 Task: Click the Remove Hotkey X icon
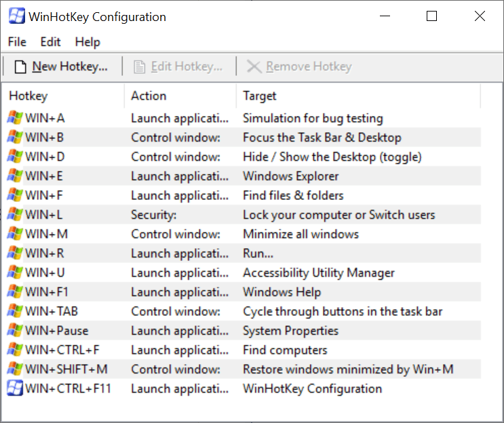(254, 67)
